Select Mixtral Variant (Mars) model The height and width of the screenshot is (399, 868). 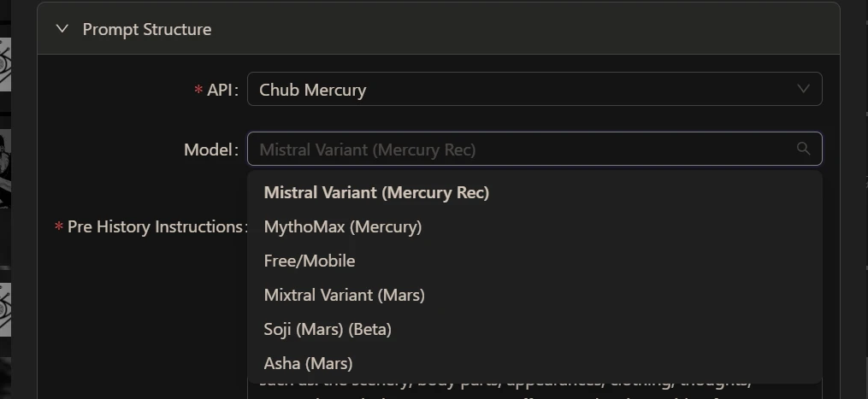(x=345, y=296)
